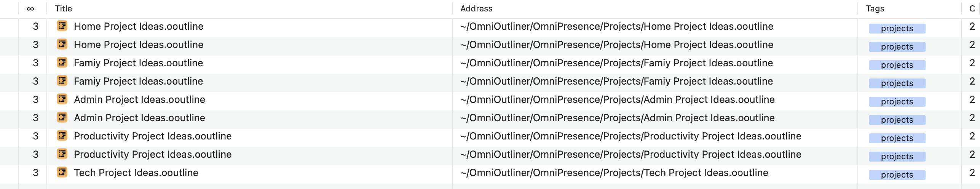The image size is (980, 189).
Task: Click the Tags column header
Action: click(x=875, y=8)
